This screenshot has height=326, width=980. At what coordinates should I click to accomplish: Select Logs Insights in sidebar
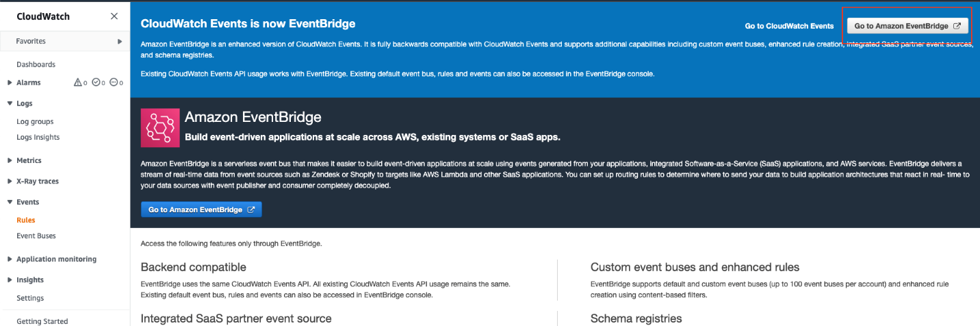[x=38, y=137]
